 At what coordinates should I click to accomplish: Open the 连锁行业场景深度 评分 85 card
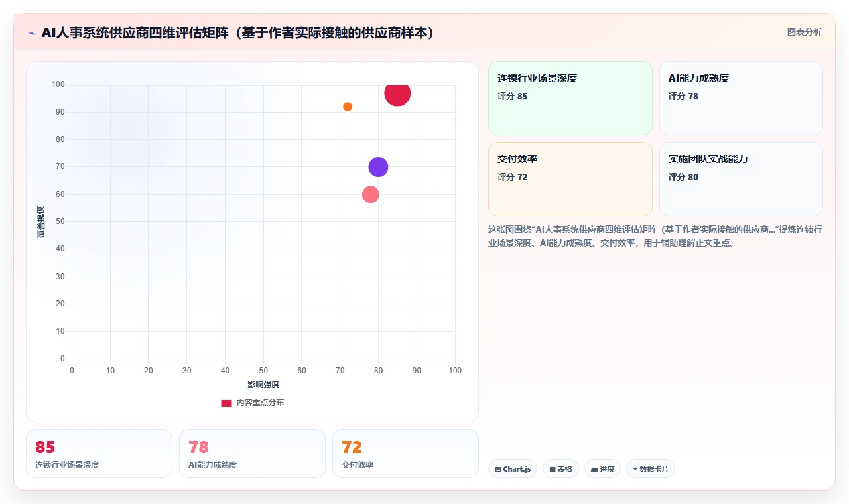point(570,98)
